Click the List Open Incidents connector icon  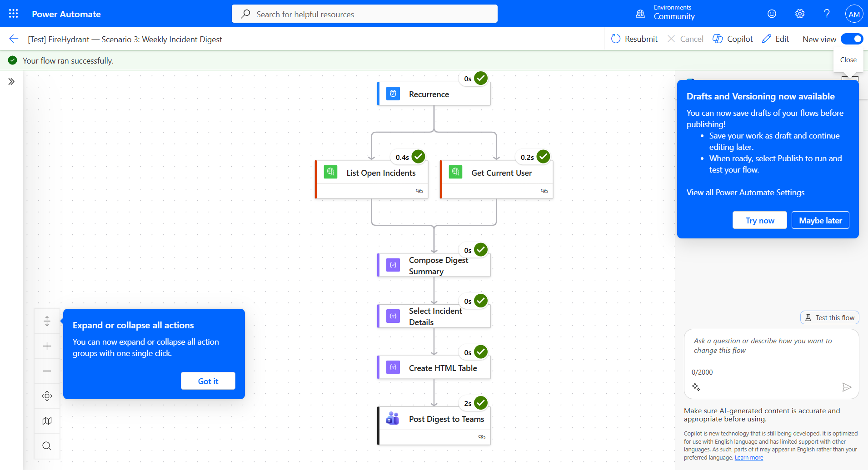coord(330,172)
